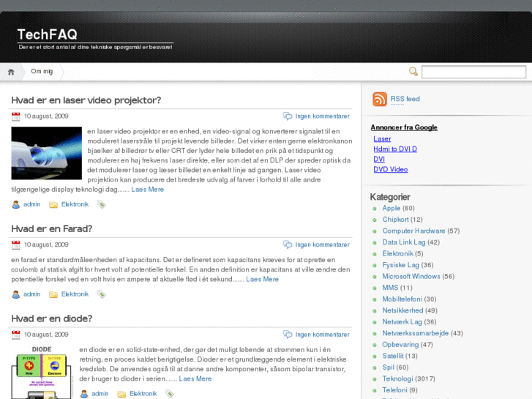Open the Netværk Lag category
532x399 pixels.
click(402, 322)
